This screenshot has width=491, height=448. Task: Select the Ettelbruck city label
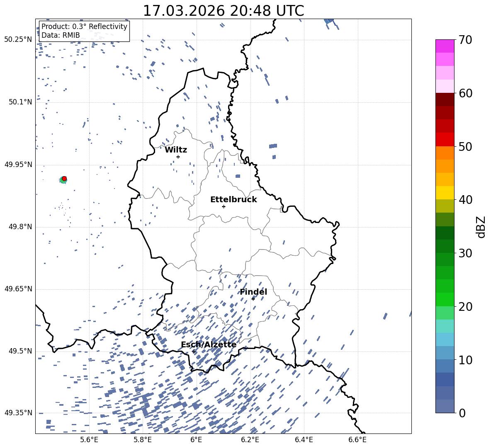coord(233,200)
